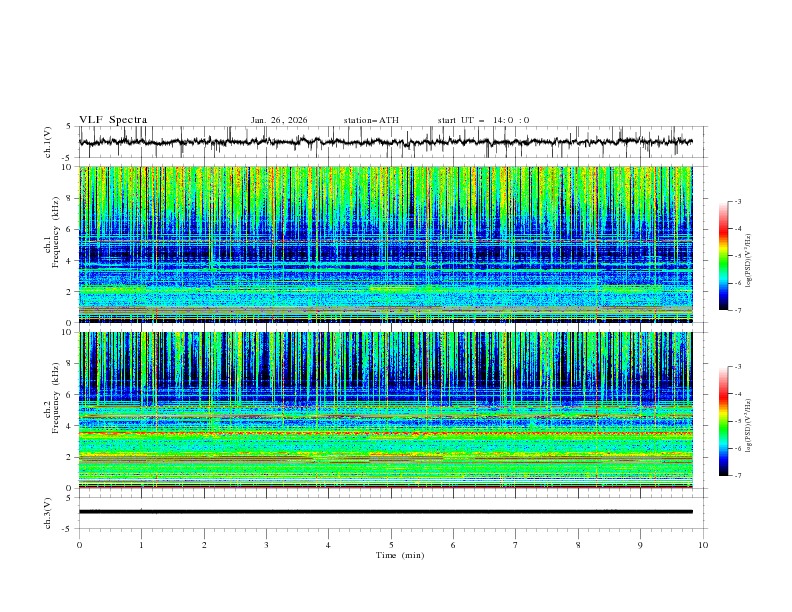Click the ch.2 PSD color scale bar
The width and height of the screenshot is (792, 612).
724,421
